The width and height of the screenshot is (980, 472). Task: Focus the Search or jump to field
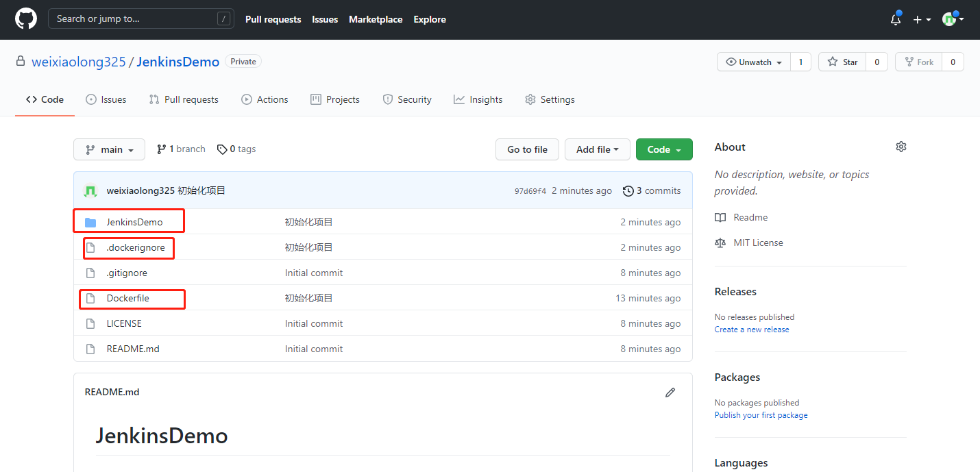point(140,18)
